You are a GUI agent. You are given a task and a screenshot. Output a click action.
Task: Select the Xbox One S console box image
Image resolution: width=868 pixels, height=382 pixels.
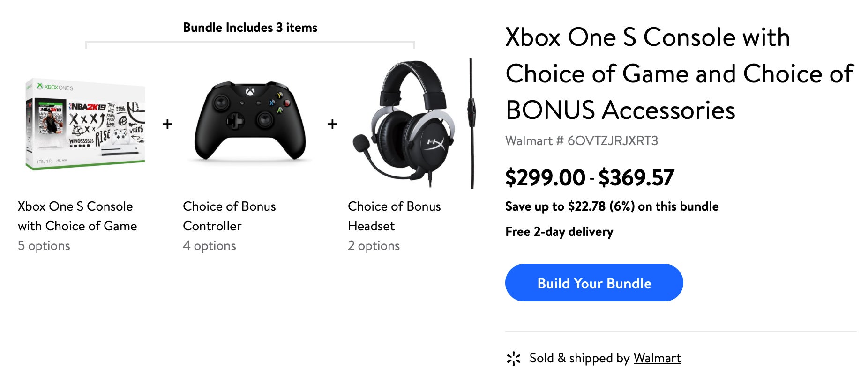86,124
